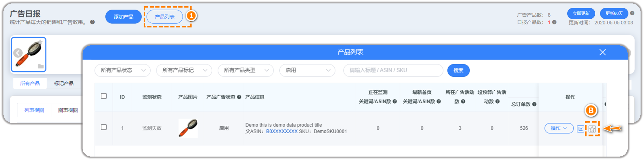Click folder icon on product thumbnail
Screen dimensions: 644x160
pos(41,66)
